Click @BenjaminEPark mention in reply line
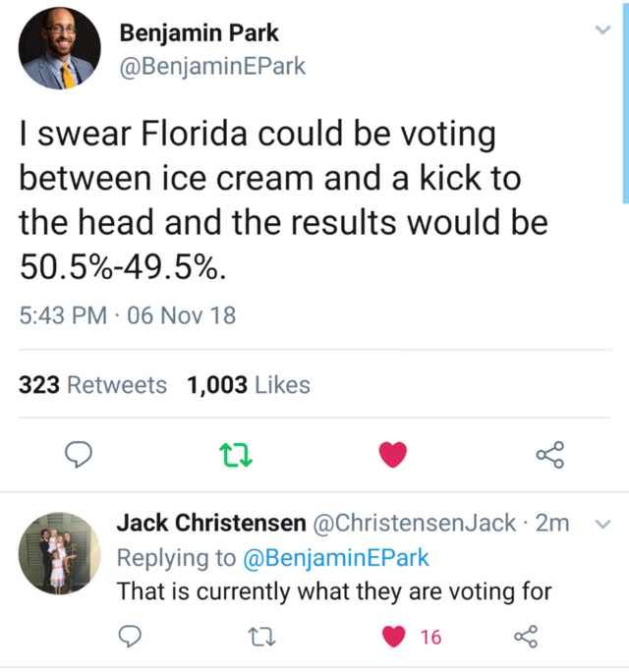 [x=336, y=558]
